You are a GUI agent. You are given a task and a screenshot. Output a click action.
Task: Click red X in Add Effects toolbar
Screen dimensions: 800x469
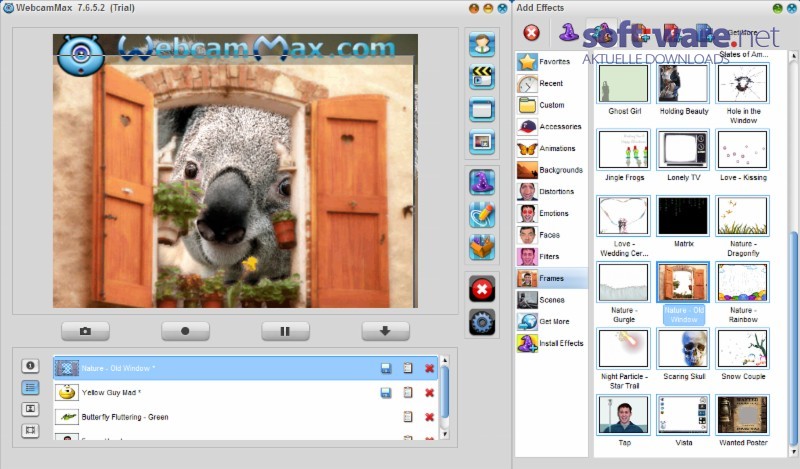click(531, 33)
